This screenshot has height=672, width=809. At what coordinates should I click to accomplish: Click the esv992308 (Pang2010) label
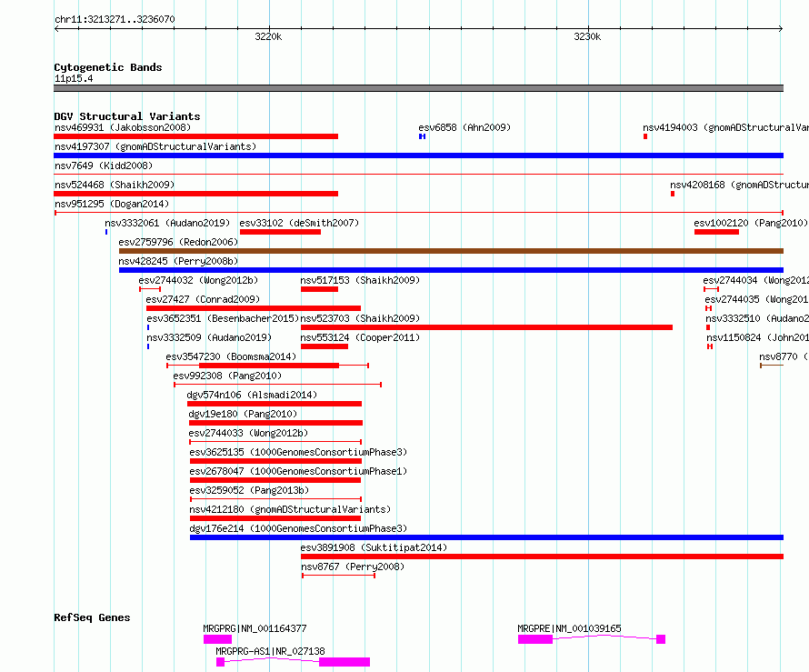tap(227, 376)
